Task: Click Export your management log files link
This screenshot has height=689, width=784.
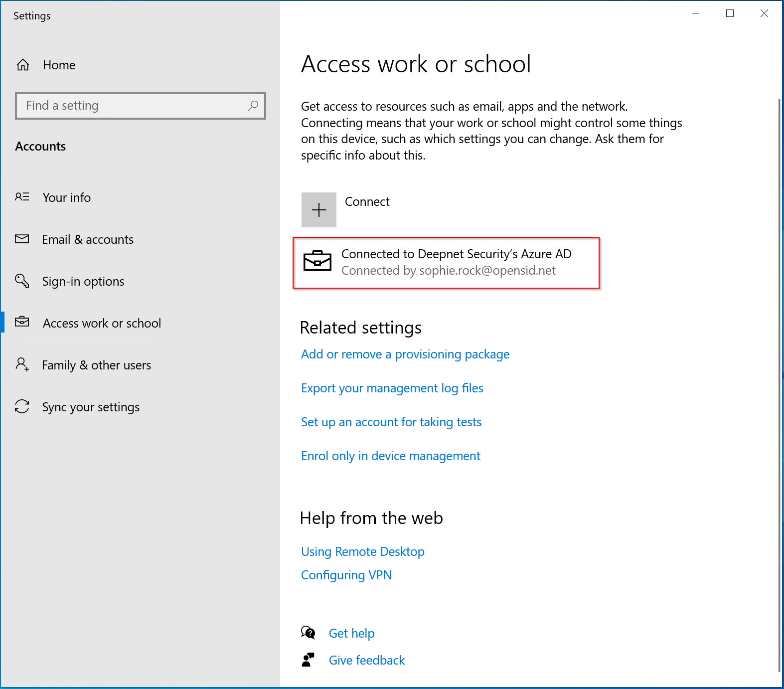Action: click(x=392, y=388)
